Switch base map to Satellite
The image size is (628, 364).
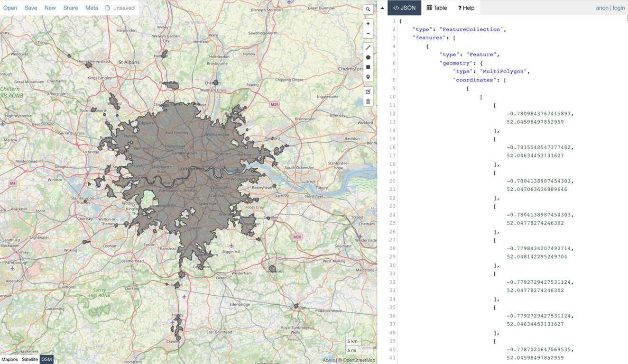(29, 360)
